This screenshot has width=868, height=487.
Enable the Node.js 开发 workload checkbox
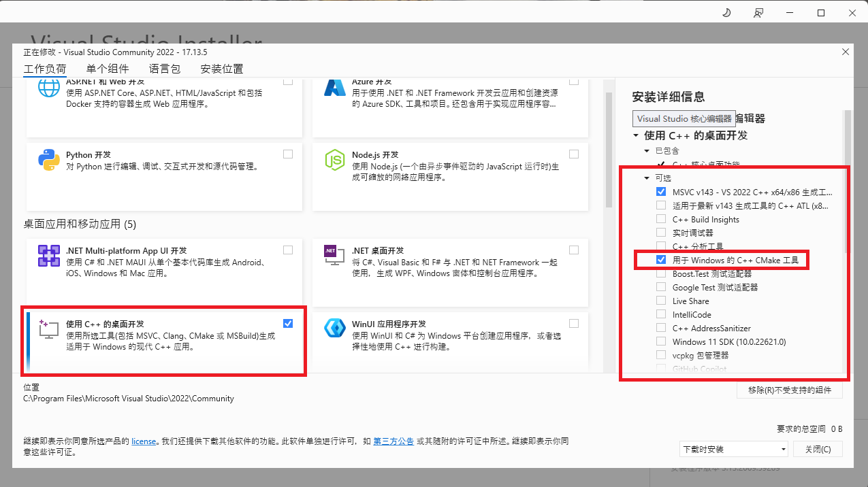point(574,154)
